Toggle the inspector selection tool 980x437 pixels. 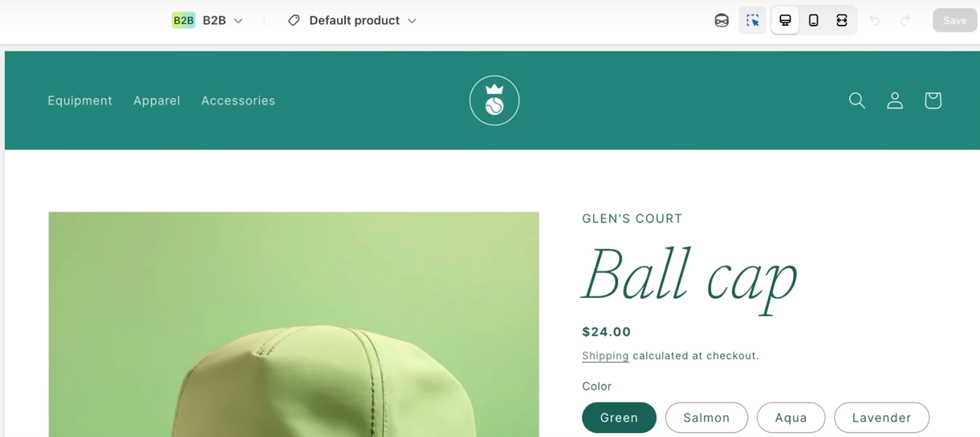752,21
